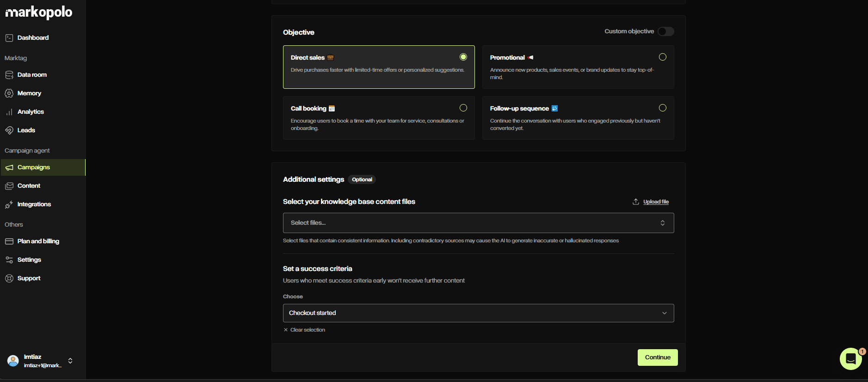The height and width of the screenshot is (382, 868).
Task: Click the Continue button
Action: click(x=658, y=357)
